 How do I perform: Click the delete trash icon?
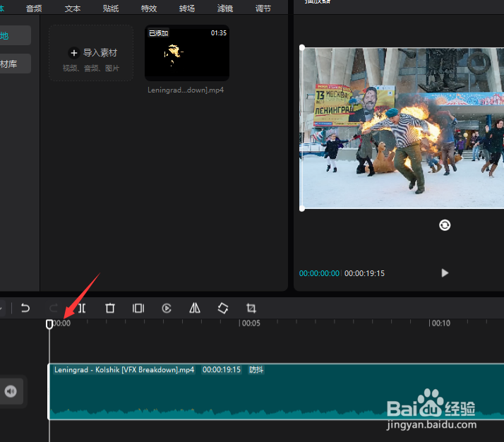(x=110, y=309)
